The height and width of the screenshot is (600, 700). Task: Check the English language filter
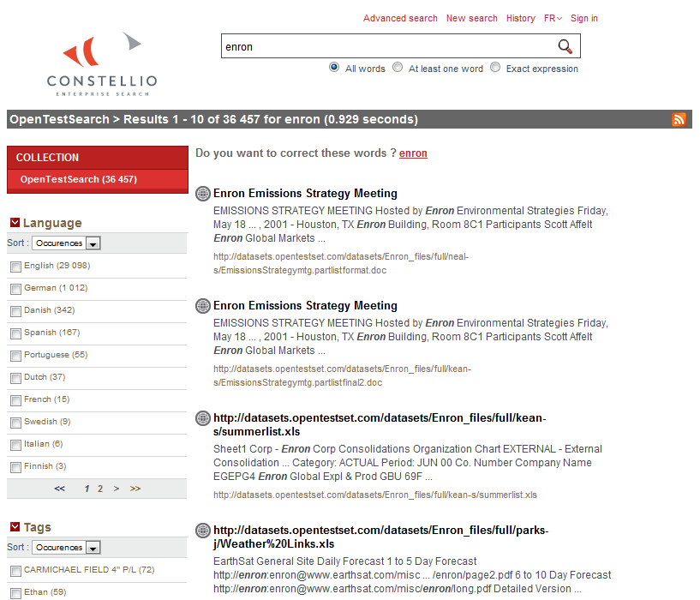(16, 267)
